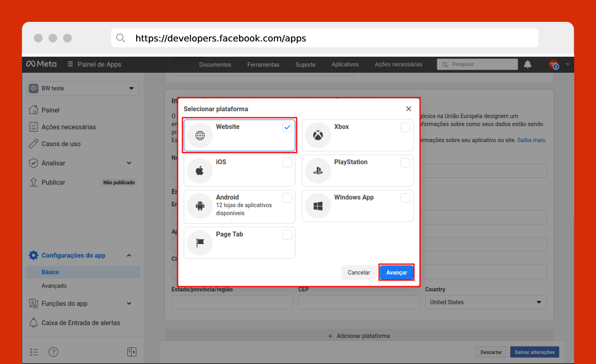
Task: Click the Painel house icon
Action: click(x=33, y=110)
